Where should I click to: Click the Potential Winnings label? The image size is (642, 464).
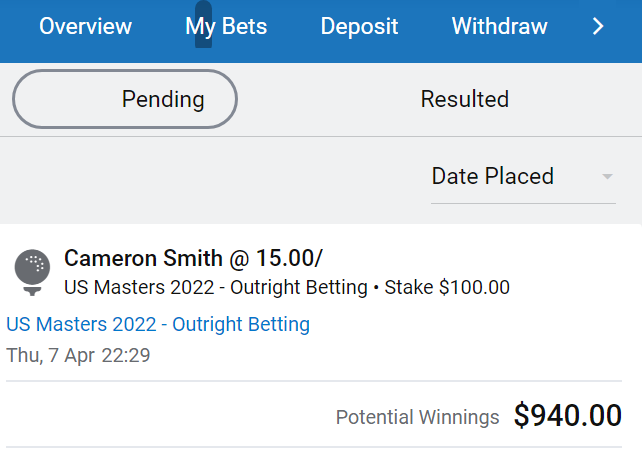[x=418, y=417]
